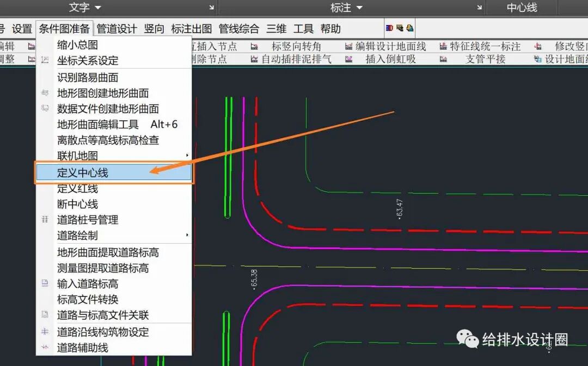Open the 管线综合 menu
Viewport: 588px width, 366px height.
(x=239, y=29)
